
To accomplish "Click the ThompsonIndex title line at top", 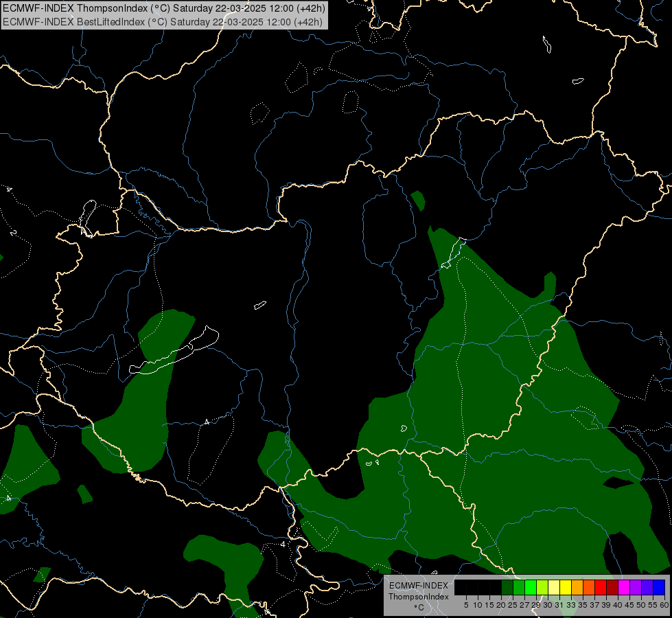I will [x=164, y=8].
